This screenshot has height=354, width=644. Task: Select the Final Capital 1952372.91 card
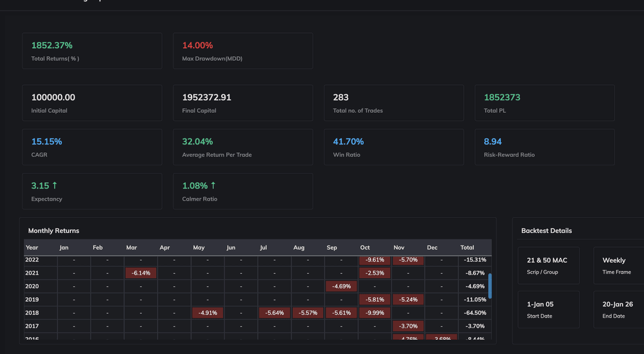(243, 103)
